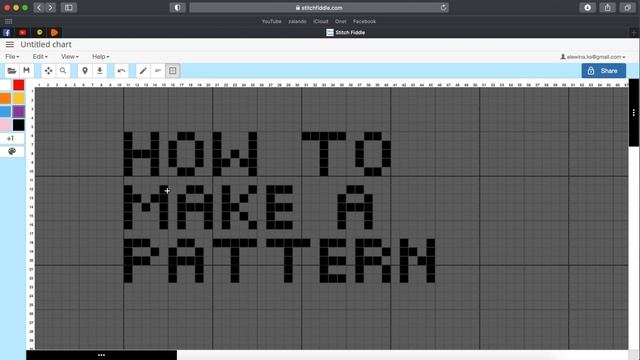
Task: Select the Stitch Fiddle tab
Action: tap(346, 33)
